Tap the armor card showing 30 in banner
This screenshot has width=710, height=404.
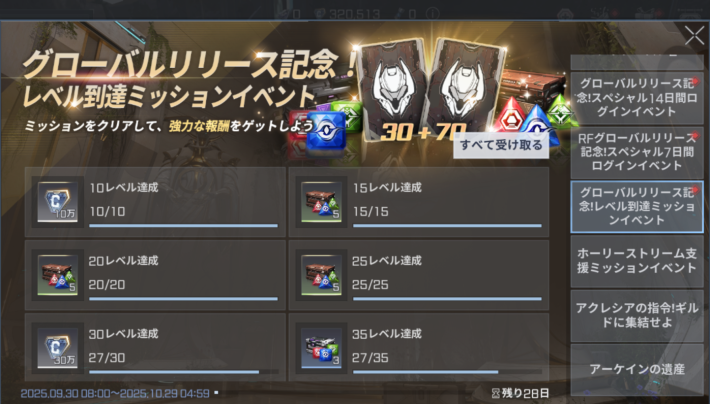point(392,90)
